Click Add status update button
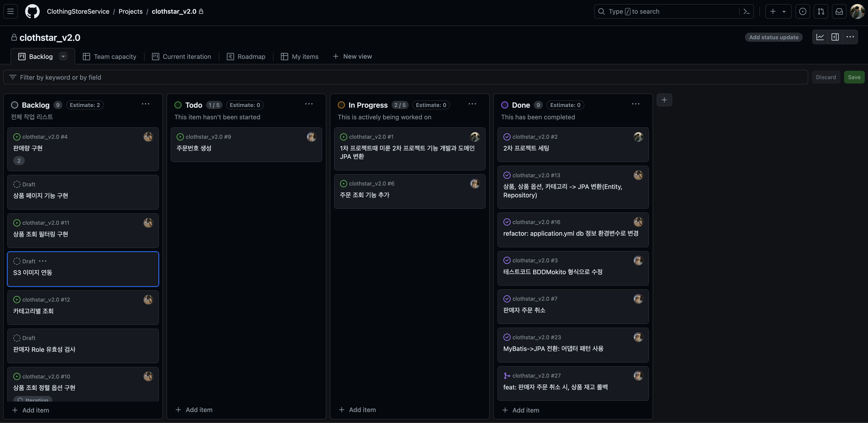The width and height of the screenshot is (868, 423). point(774,37)
